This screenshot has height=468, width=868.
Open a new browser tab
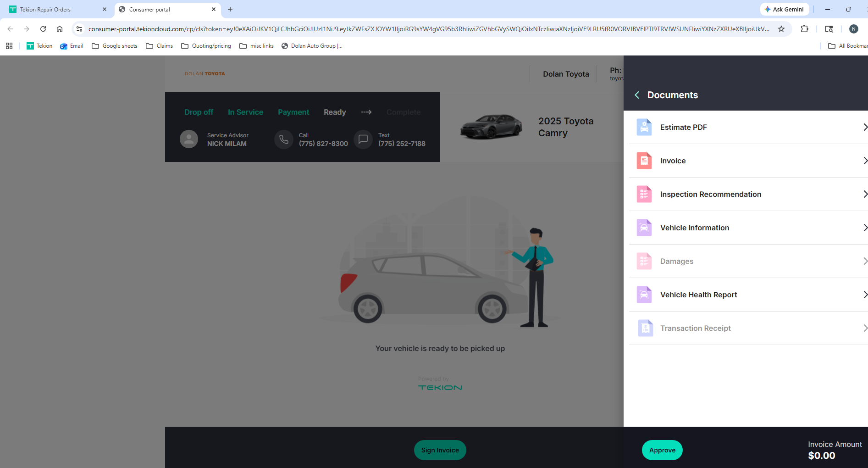pos(230,9)
